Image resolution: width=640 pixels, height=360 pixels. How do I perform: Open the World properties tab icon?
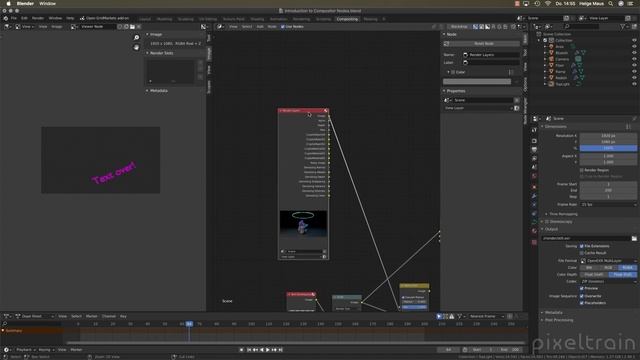point(534,176)
